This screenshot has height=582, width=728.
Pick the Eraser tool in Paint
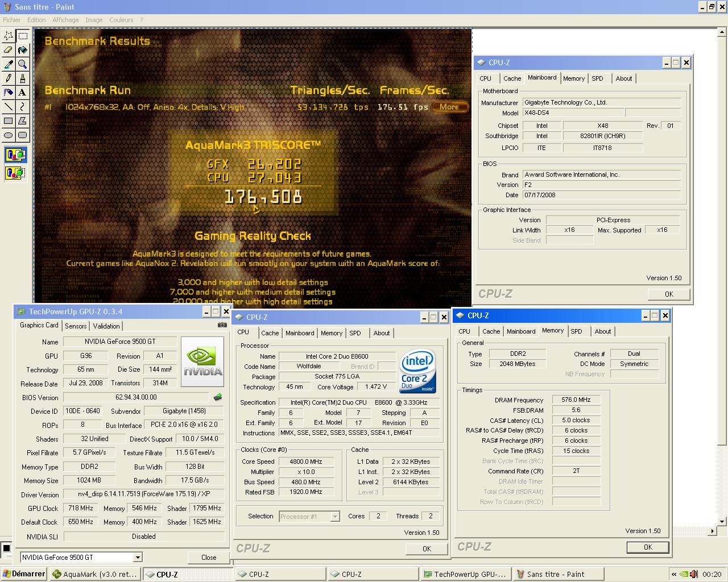pyautogui.click(x=9, y=50)
